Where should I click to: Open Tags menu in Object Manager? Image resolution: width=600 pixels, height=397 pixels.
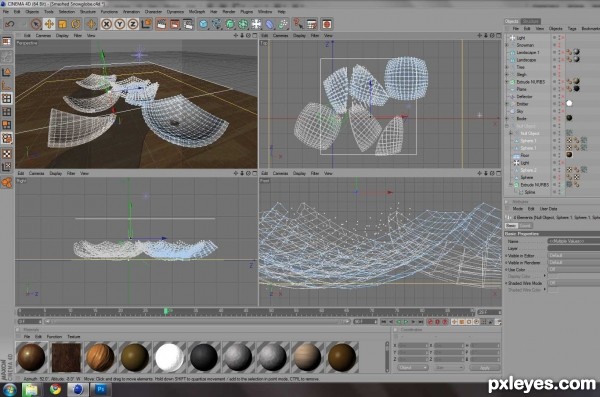point(572,28)
